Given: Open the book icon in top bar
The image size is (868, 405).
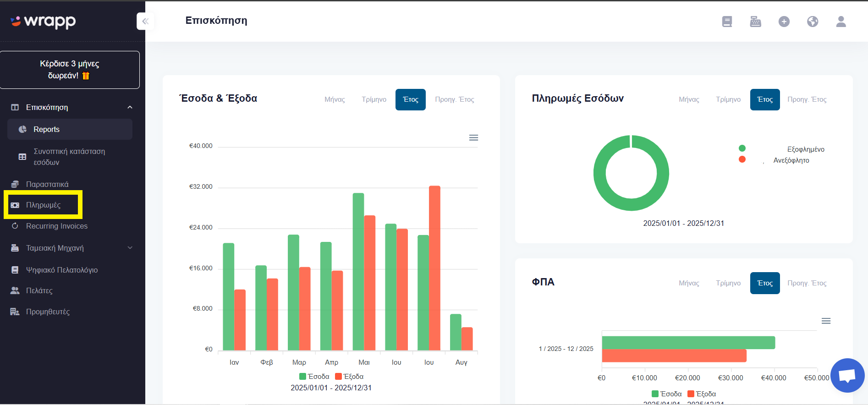Looking at the screenshot, I should point(727,22).
